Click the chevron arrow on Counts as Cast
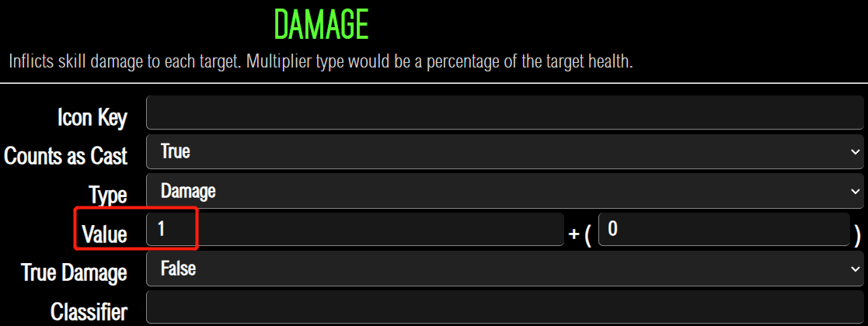Image resolution: width=868 pixels, height=326 pixels. click(855, 153)
